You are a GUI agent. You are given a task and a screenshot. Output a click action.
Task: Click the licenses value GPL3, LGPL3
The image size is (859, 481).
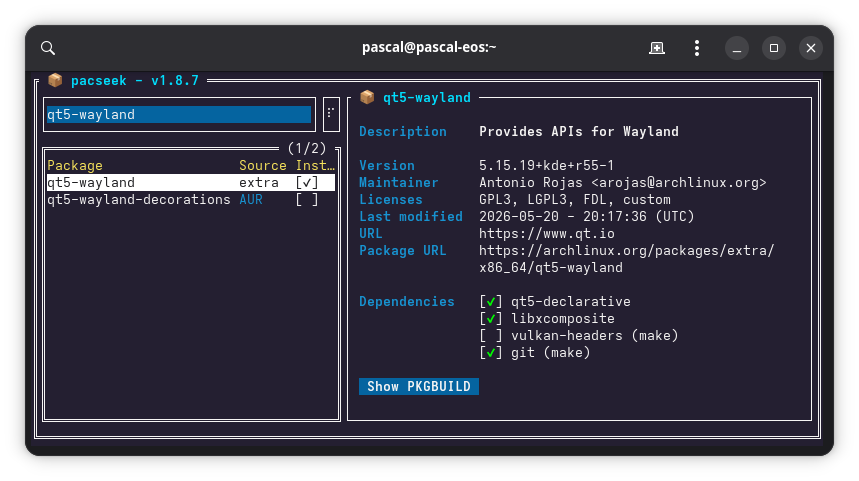coord(575,199)
